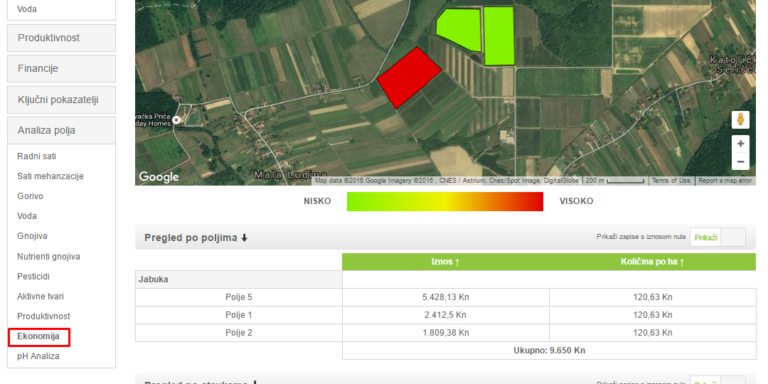Open Ekonomija field analysis item
This screenshot has width=768, height=384.
39,336
